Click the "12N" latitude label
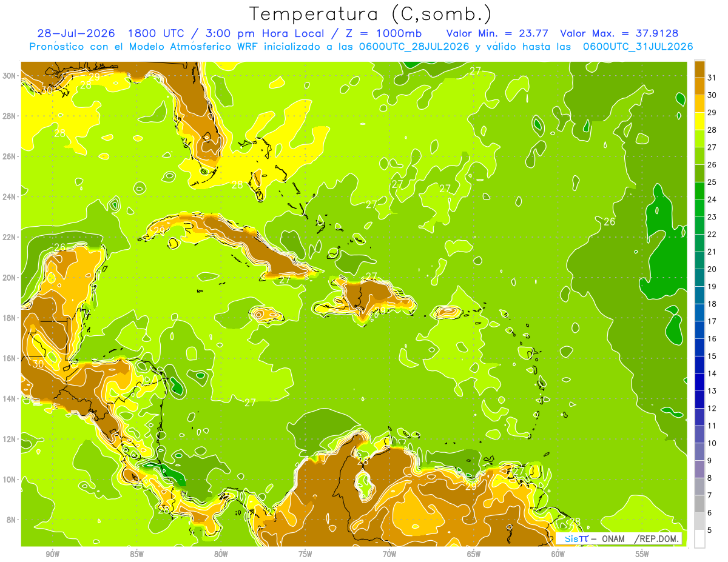 click(10, 439)
